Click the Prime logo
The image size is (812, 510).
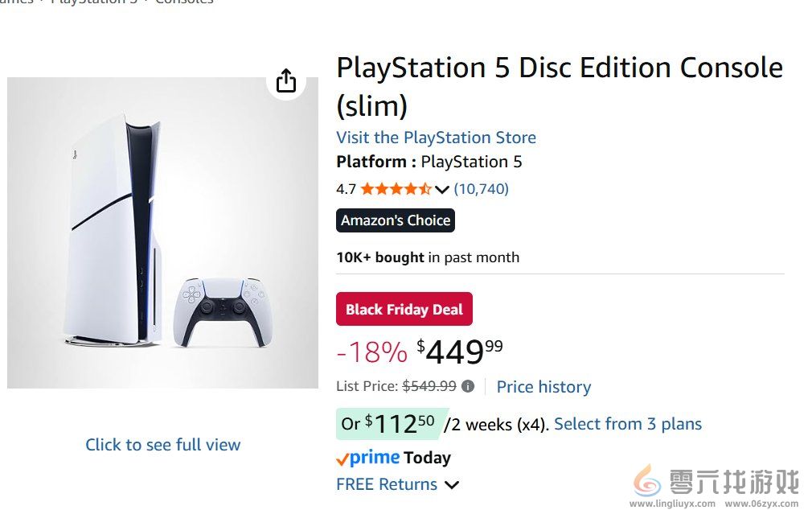(368, 458)
